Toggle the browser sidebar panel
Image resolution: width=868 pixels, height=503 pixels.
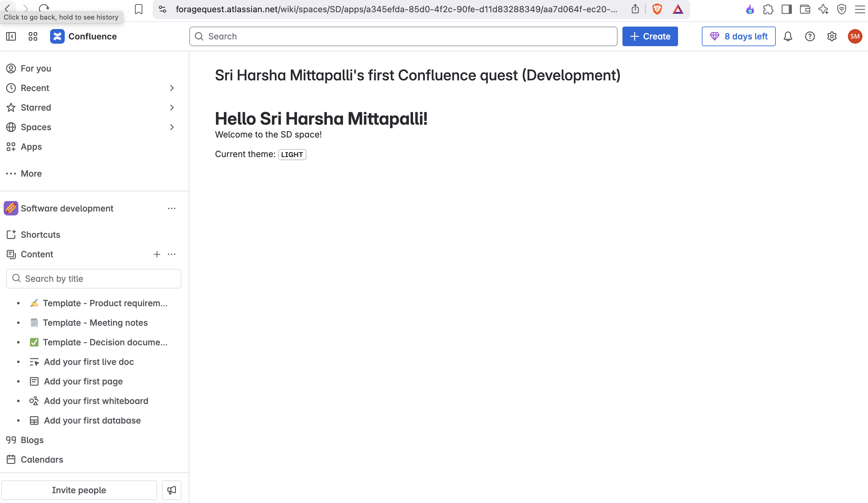tap(786, 9)
